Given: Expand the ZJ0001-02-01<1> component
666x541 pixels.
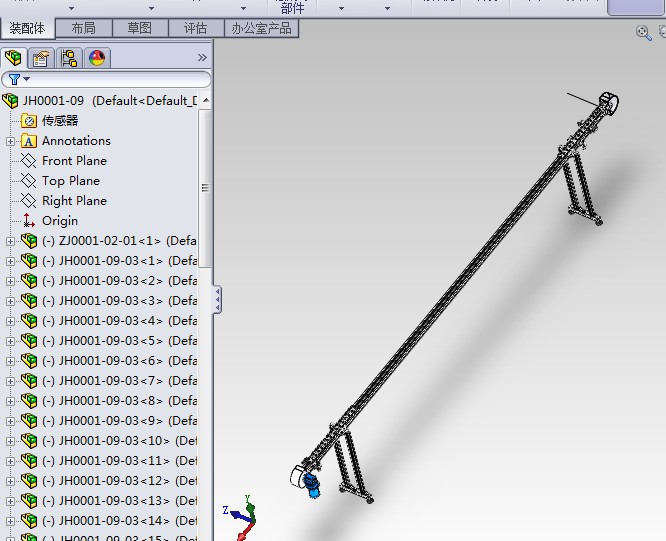Looking at the screenshot, I should (10, 241).
